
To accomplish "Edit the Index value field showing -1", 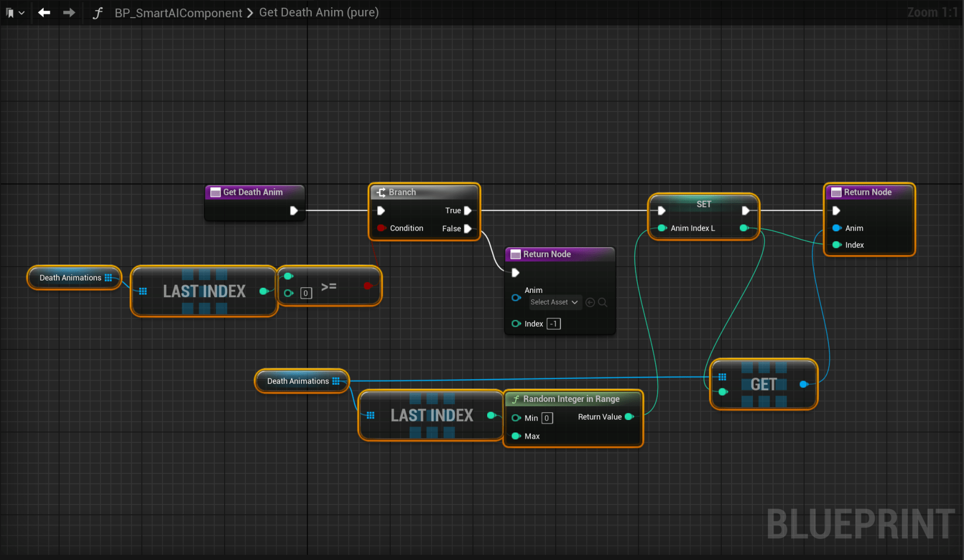I will (553, 324).
